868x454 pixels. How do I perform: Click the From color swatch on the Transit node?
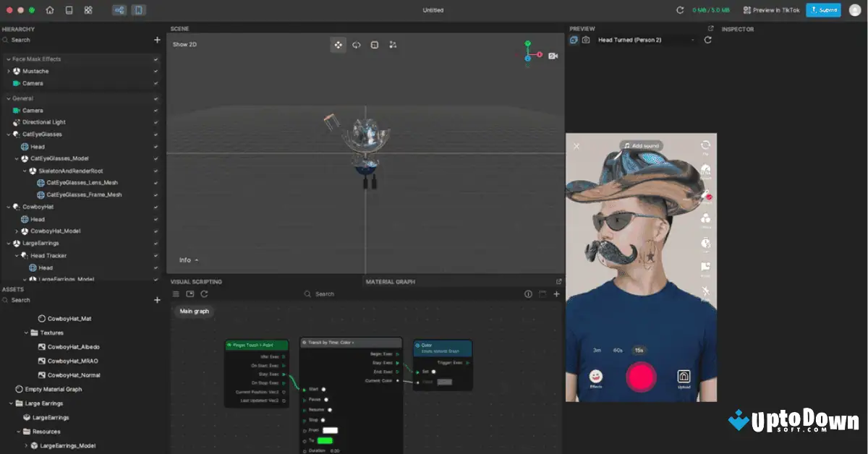point(330,429)
